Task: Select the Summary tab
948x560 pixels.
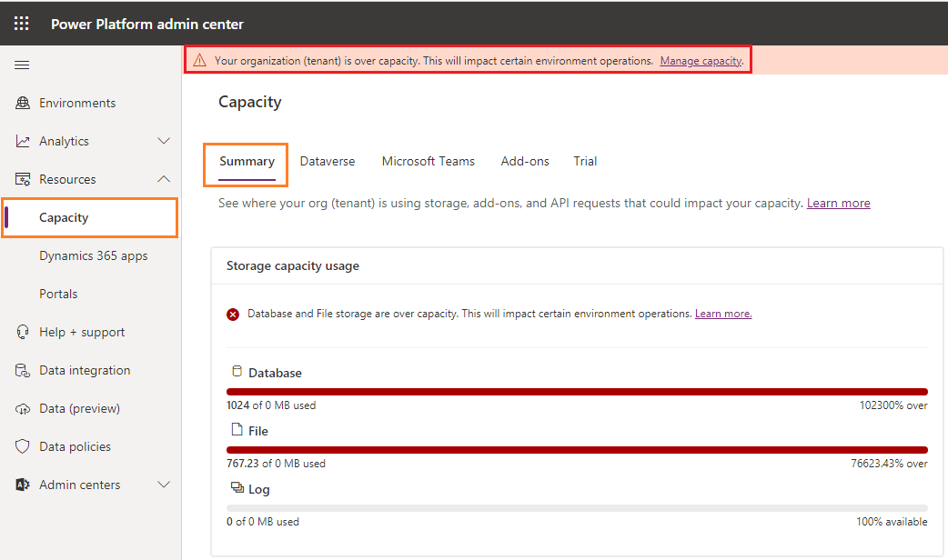Action: point(247,161)
